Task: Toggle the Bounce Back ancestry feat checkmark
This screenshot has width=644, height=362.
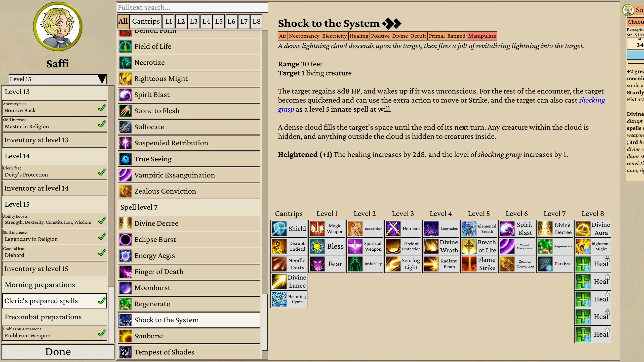Action: point(102,108)
